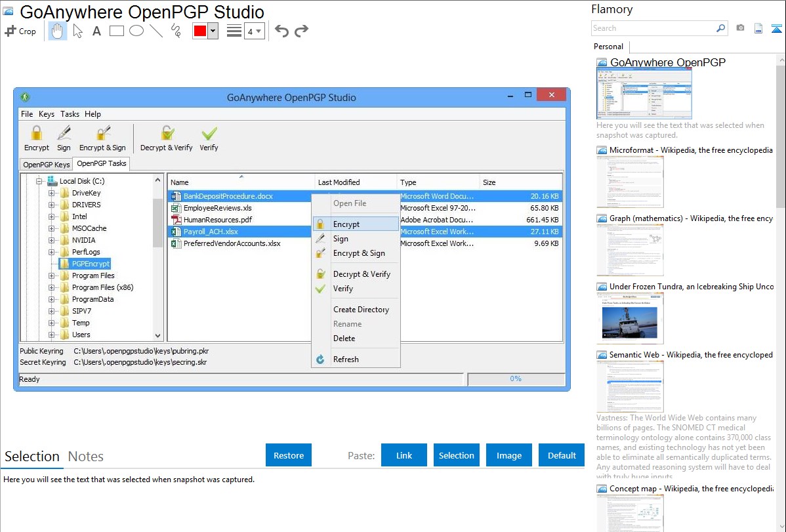Pick the ellipse drawing tool
Image resolution: width=786 pixels, height=532 pixels.
(136, 31)
